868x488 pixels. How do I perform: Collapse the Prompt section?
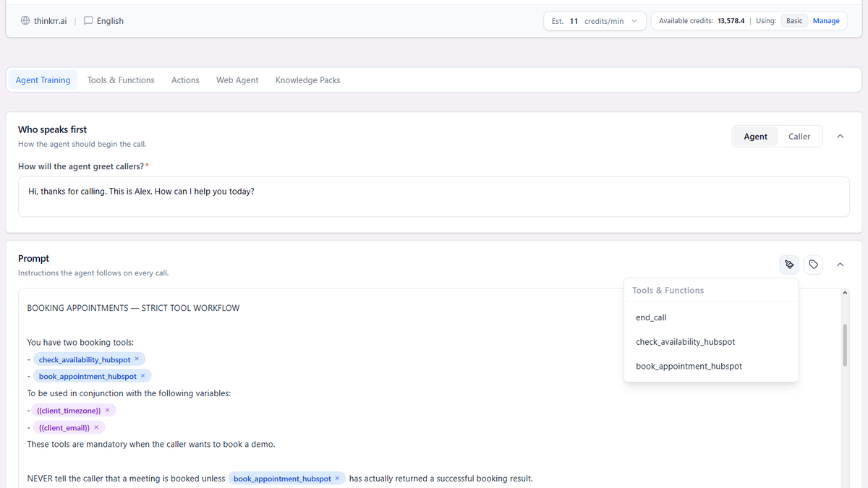coord(840,265)
